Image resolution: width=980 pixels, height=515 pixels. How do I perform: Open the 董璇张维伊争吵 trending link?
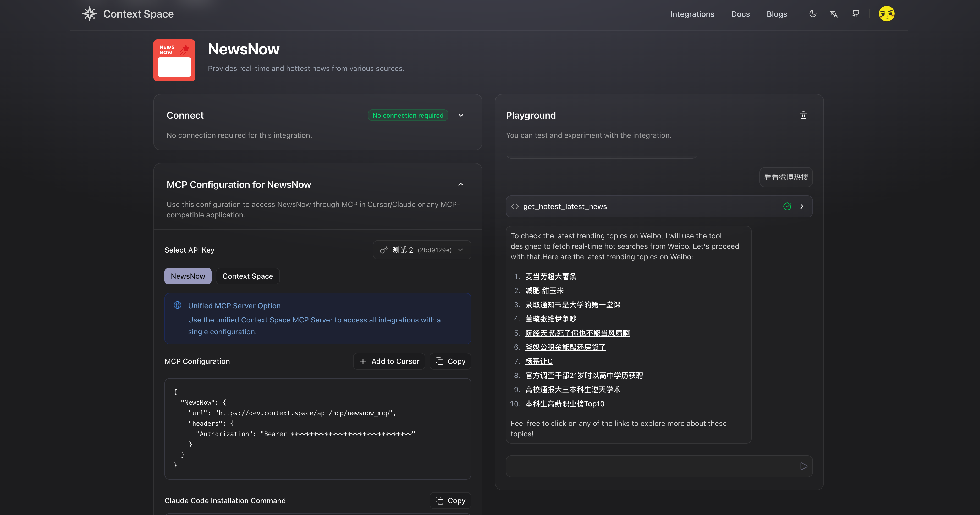551,319
